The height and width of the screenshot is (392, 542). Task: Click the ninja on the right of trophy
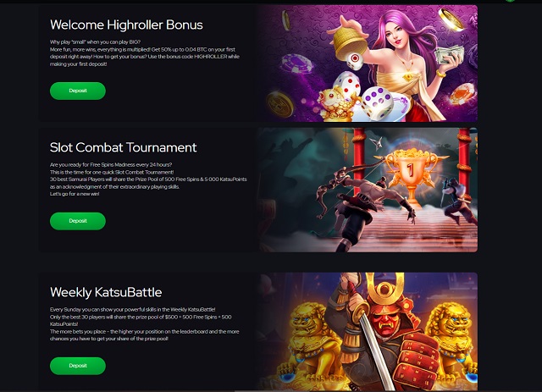(x=456, y=199)
